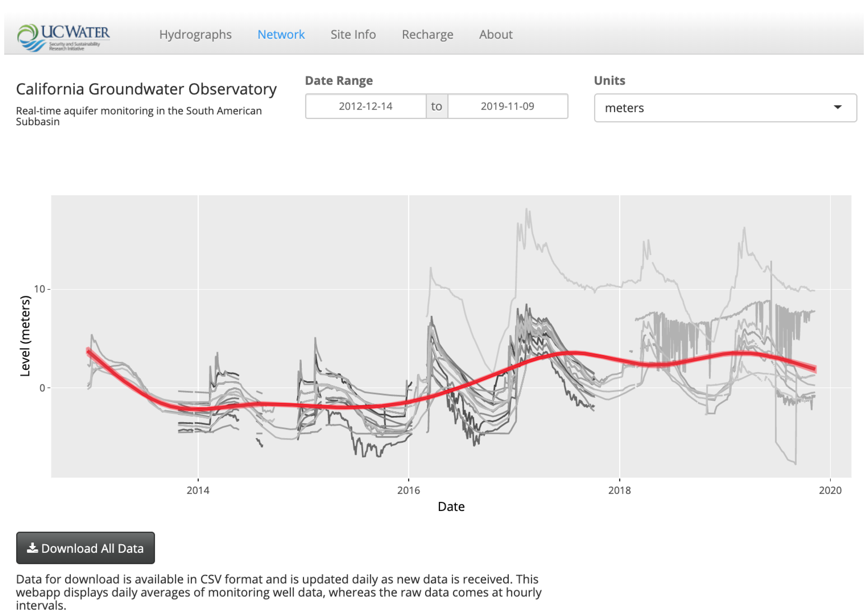This screenshot has width=868, height=616.
Task: Click the 2020 x-axis tick label
Action: (x=830, y=490)
